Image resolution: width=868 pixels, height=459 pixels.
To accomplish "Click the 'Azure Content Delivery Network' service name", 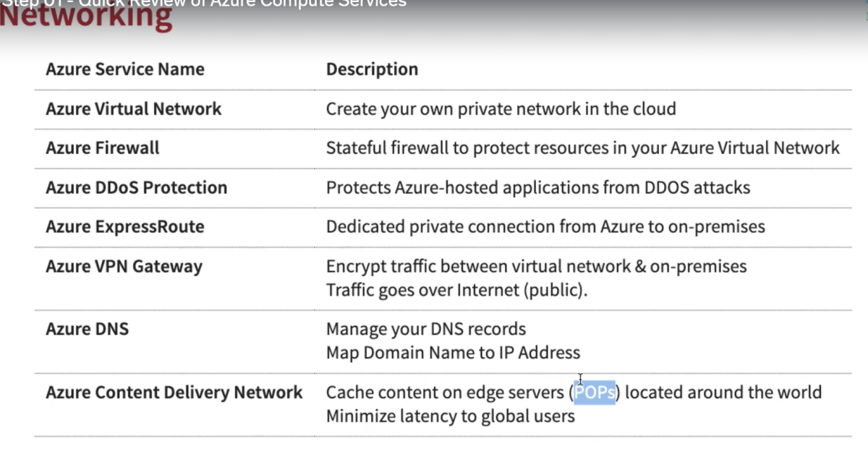I will click(x=174, y=392).
